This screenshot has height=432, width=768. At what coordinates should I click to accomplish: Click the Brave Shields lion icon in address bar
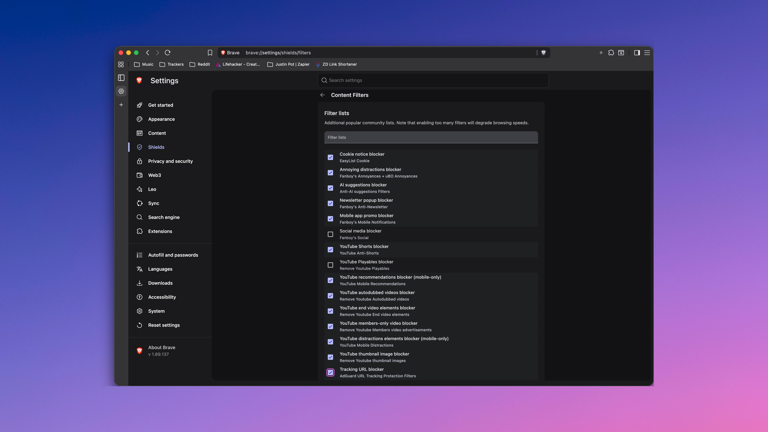(544, 53)
